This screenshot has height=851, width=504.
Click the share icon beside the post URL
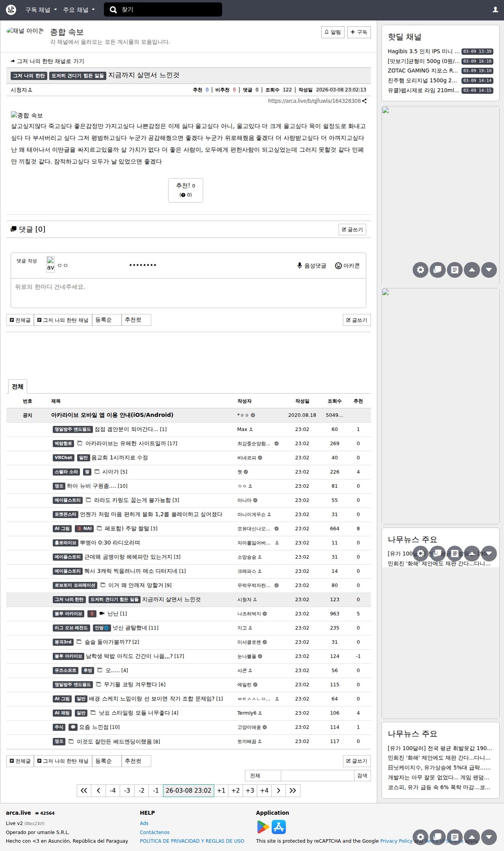coord(365,101)
